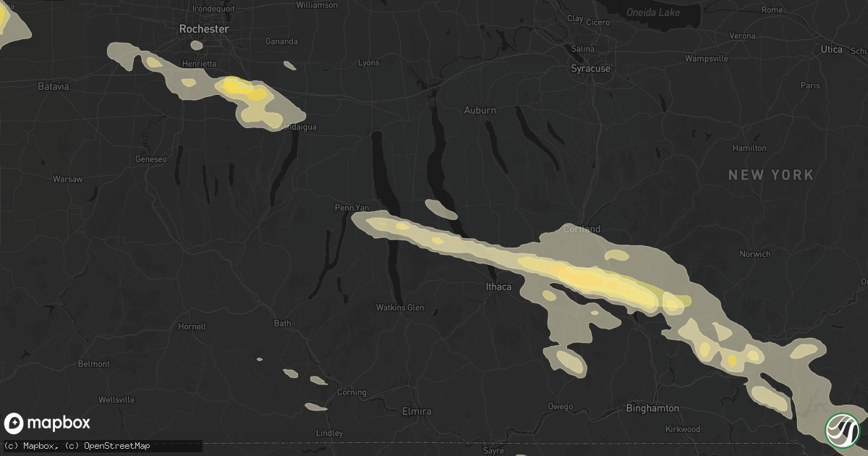Click the Corning town label
Image resolution: width=868 pixels, height=456 pixels.
(x=352, y=392)
